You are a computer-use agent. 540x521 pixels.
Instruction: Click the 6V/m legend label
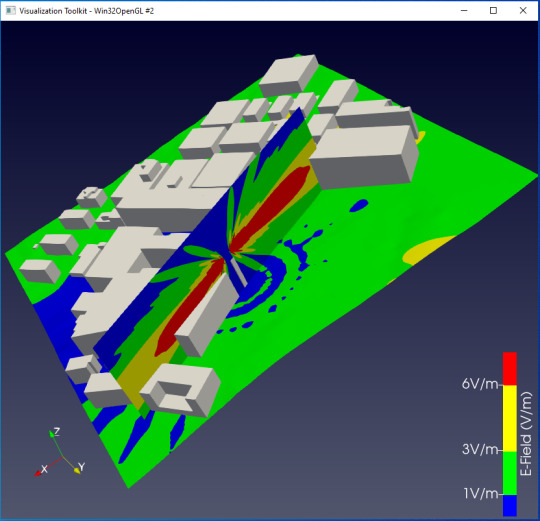point(480,384)
